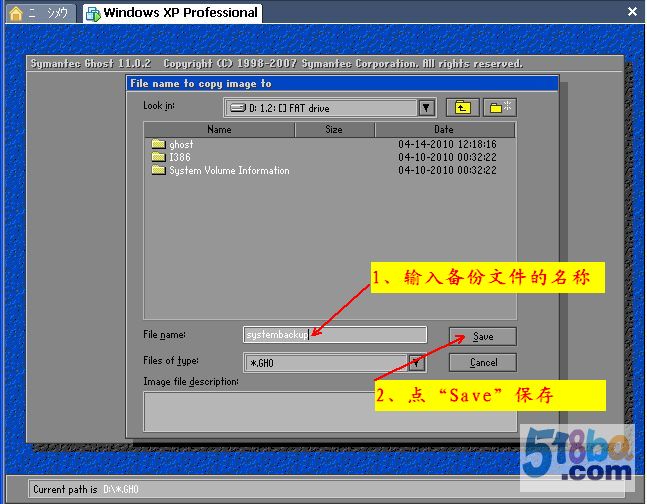Click the Save button
This screenshot has width=647, height=504.
[483, 336]
